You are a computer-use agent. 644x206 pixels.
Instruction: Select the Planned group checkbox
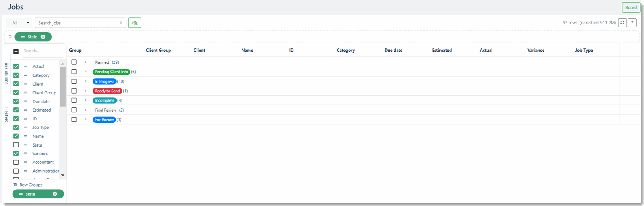click(74, 62)
